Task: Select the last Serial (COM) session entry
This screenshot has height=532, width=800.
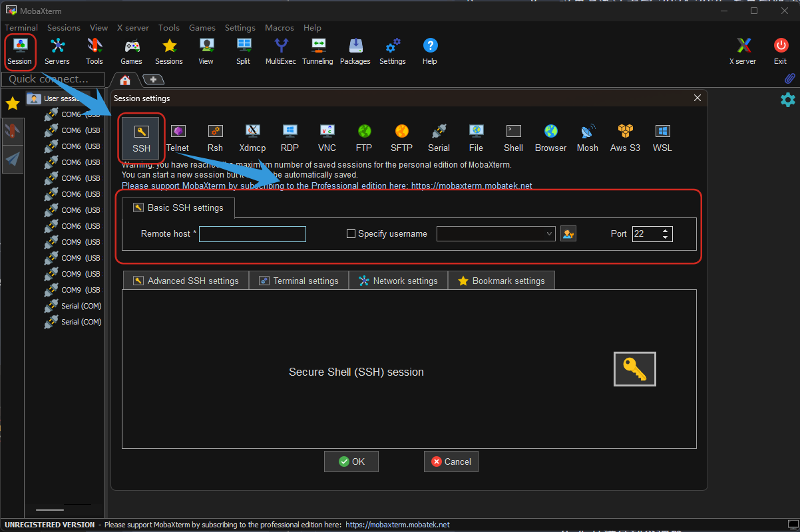Action: click(x=73, y=322)
